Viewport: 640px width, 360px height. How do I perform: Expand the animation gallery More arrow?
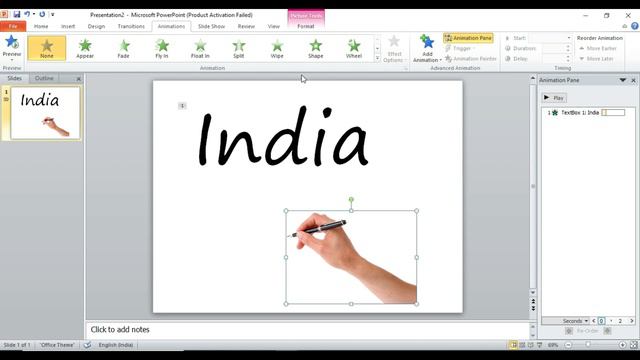[378, 58]
